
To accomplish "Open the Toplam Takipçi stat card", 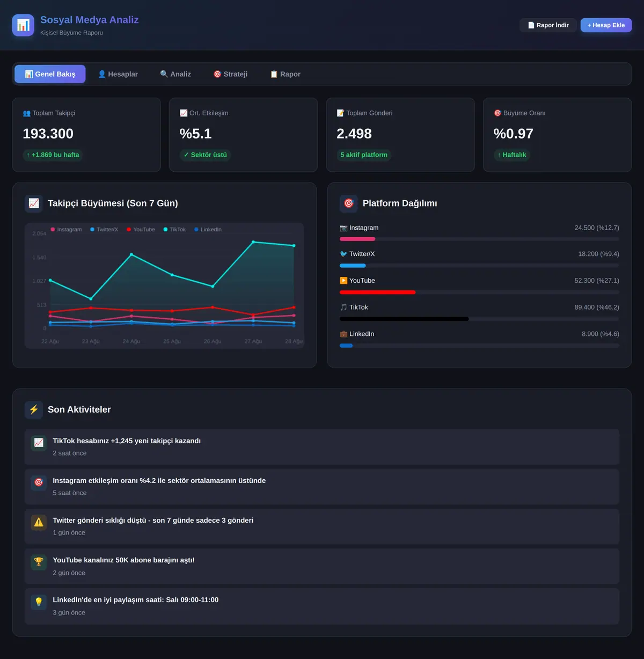I will coord(86,135).
